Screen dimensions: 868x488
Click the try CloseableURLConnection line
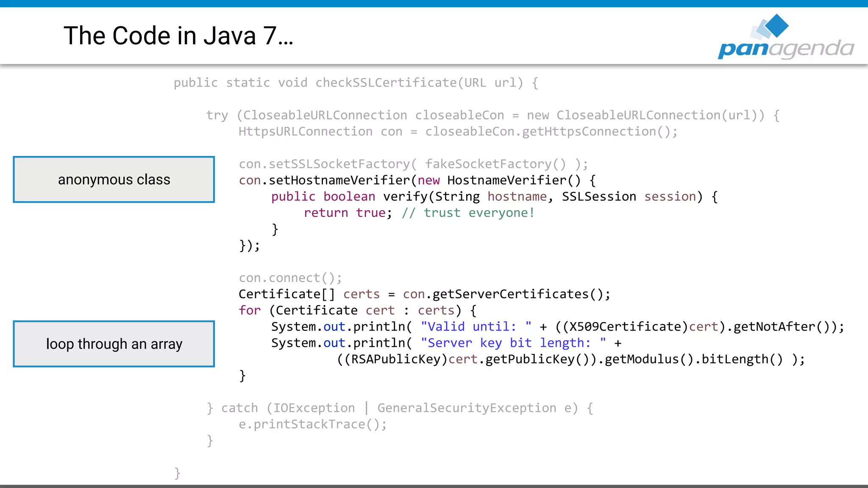(x=492, y=115)
